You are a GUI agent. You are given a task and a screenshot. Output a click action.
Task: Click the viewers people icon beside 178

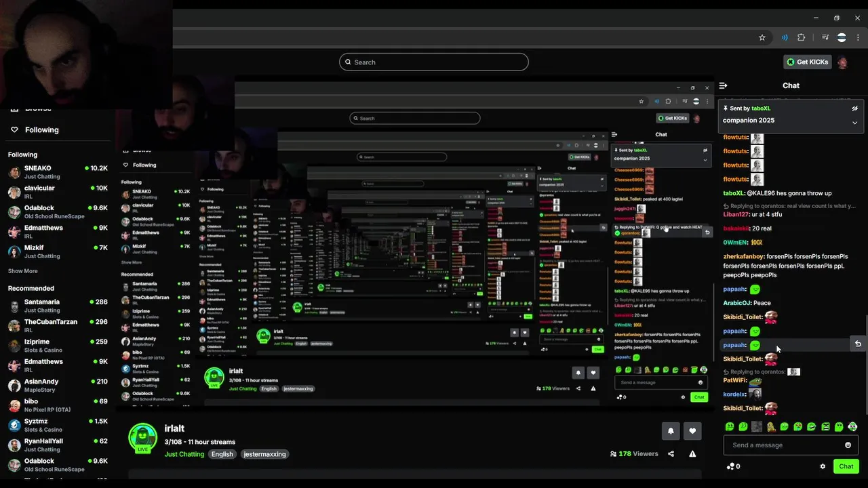click(x=613, y=454)
